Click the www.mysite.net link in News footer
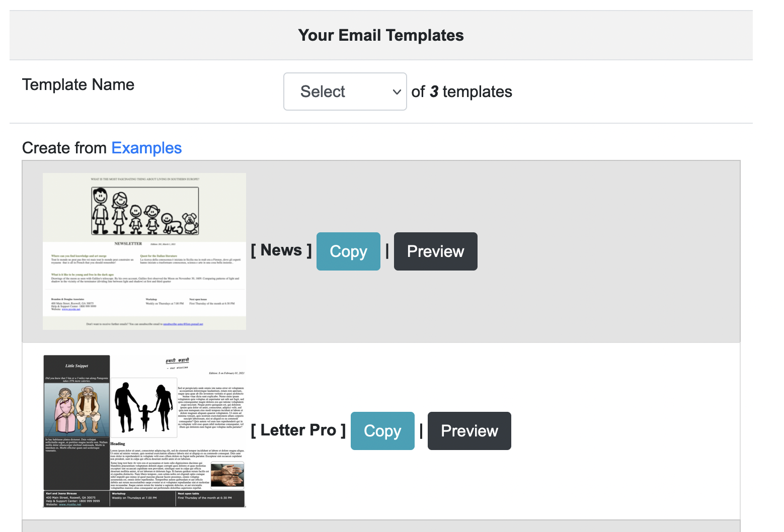 [x=70, y=309]
